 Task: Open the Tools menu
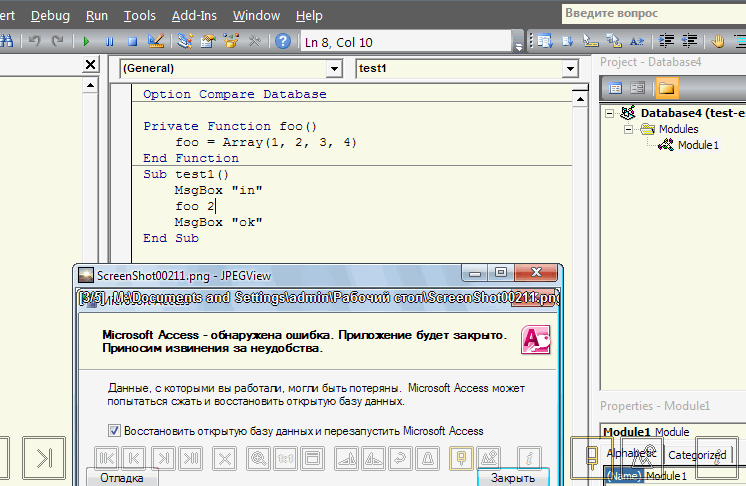click(140, 16)
